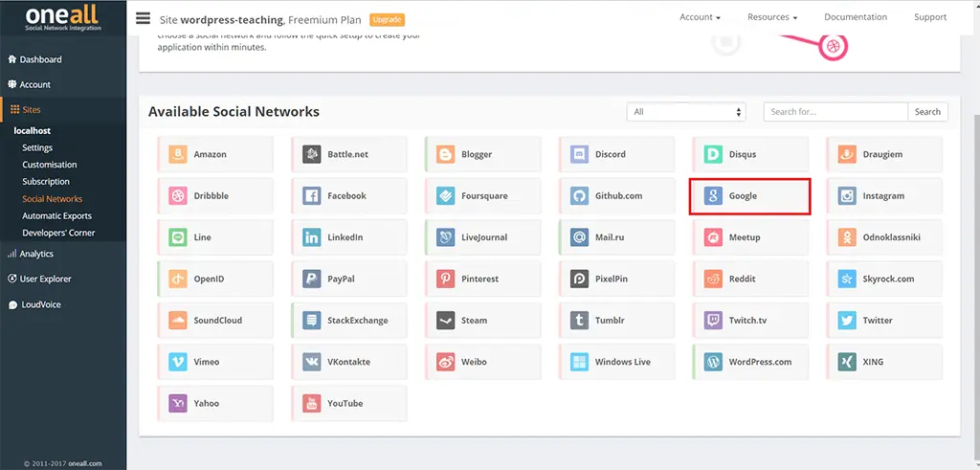
Task: Click the Dribbble network icon
Action: [x=178, y=195]
